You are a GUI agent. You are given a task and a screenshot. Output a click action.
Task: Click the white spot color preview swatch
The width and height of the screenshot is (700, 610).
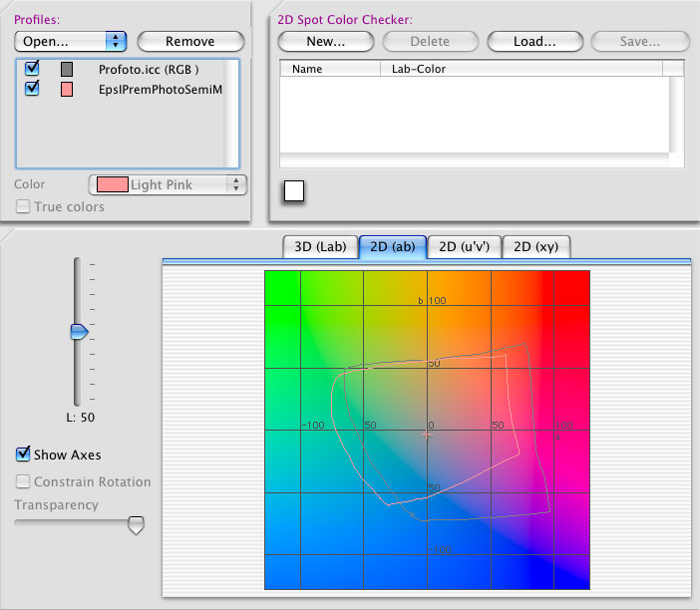(294, 191)
